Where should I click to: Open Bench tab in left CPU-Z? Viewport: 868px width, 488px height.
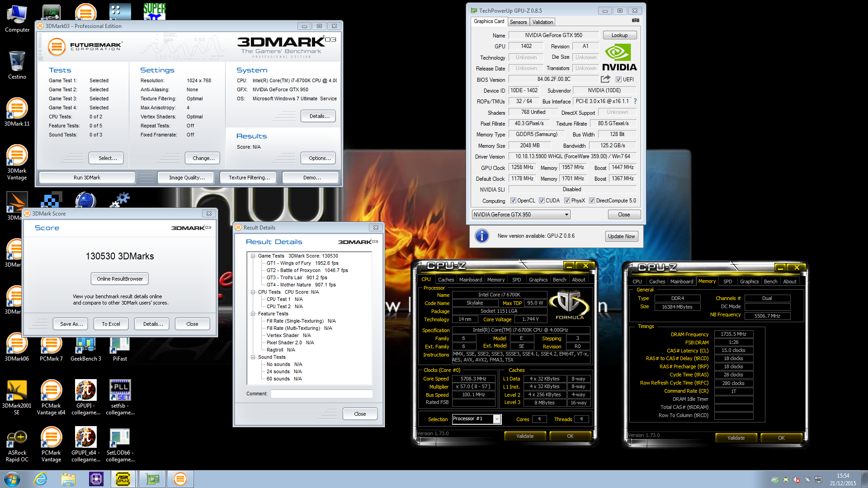559,280
